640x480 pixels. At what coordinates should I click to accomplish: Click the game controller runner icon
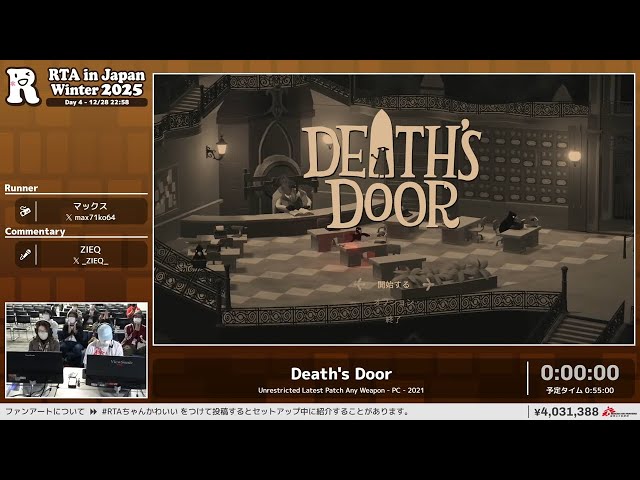[x=25, y=211]
